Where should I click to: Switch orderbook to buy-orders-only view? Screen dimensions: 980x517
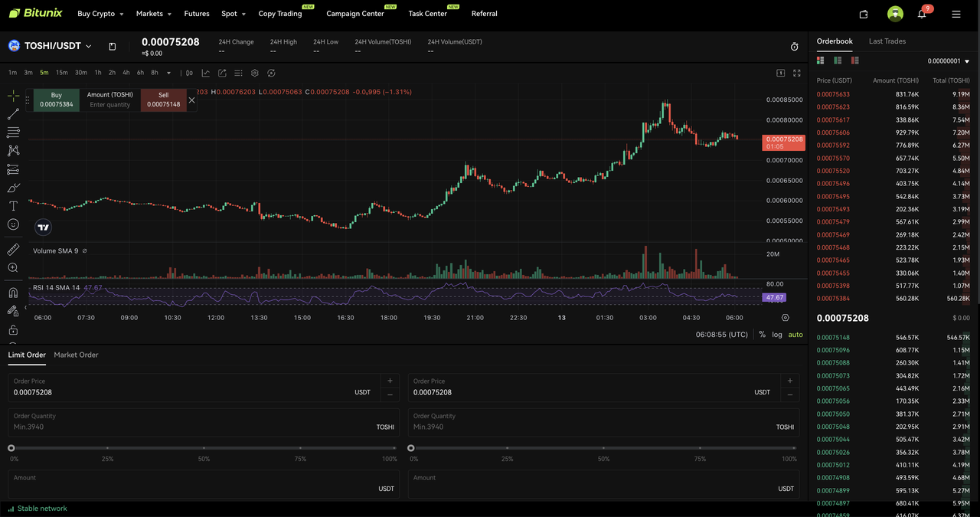point(837,60)
